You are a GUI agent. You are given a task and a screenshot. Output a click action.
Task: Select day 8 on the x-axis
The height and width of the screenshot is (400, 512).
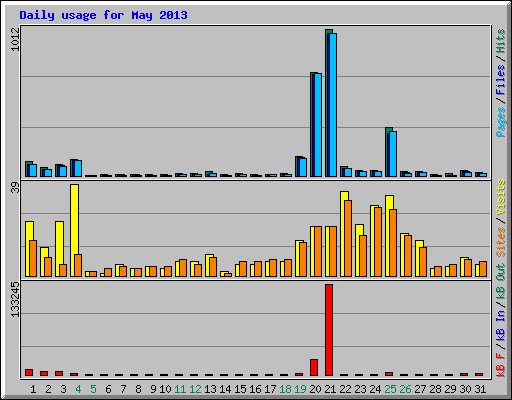[x=138, y=389]
